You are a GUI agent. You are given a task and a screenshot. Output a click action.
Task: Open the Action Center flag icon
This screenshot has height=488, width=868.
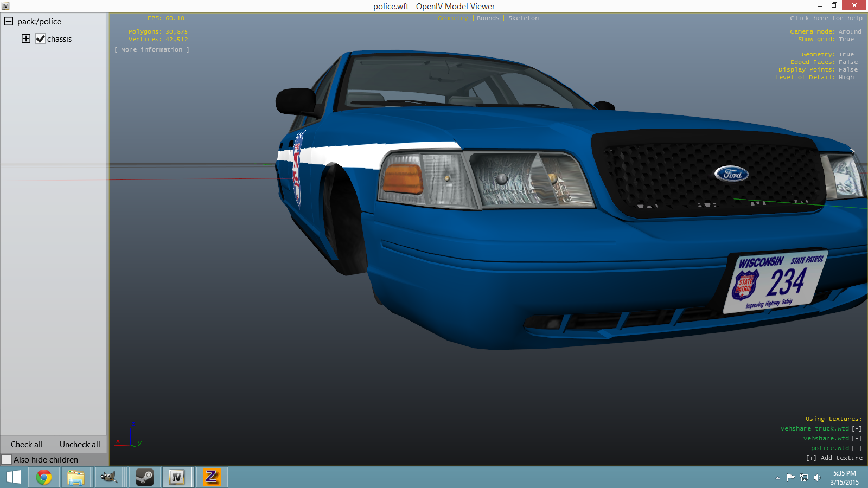tap(790, 478)
